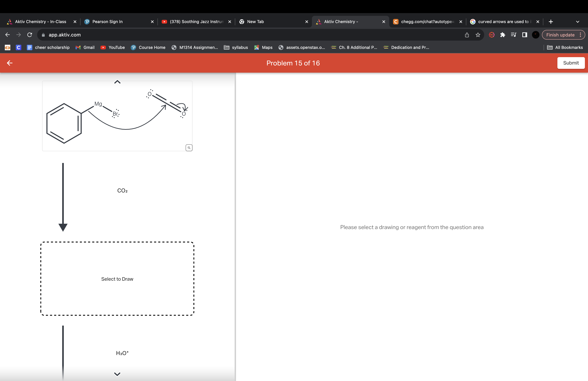Reload the current page
Image resolution: width=588 pixels, height=381 pixels.
[29, 35]
